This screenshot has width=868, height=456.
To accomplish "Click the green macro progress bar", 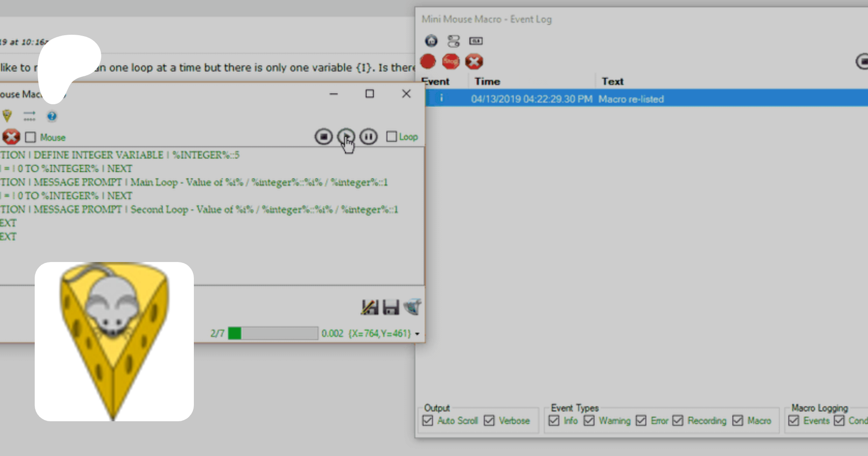I will tap(273, 333).
